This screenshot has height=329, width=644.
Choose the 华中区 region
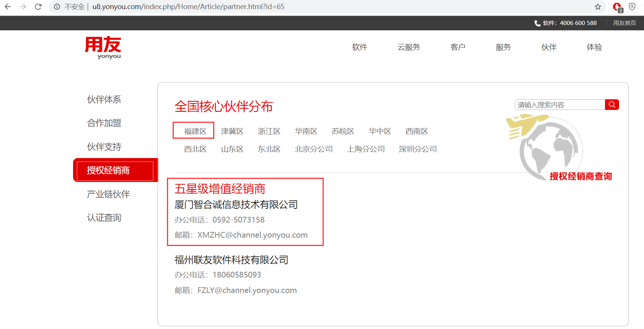(380, 131)
